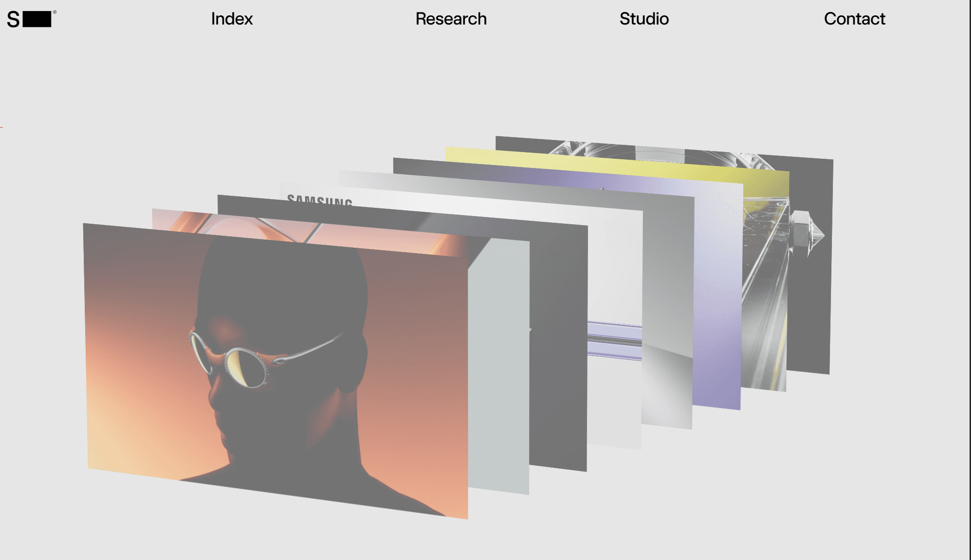Screen dimensions: 971x560
Task: Click the registered trademark symbol by logo
Action: 55,12
